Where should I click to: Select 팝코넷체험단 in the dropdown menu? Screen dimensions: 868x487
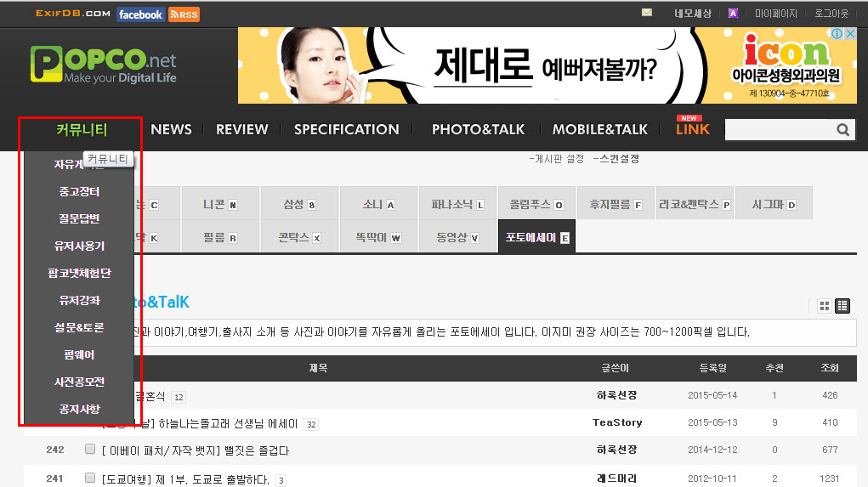coord(79,273)
